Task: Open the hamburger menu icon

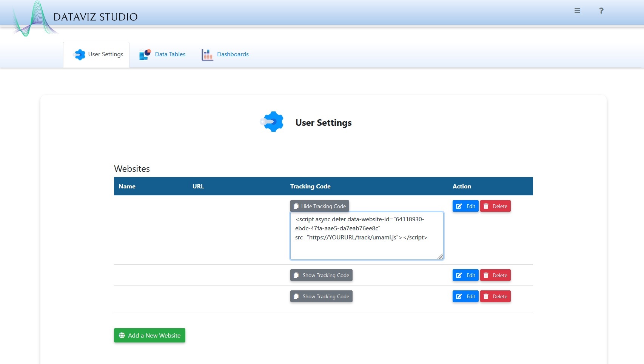Action: click(x=577, y=11)
